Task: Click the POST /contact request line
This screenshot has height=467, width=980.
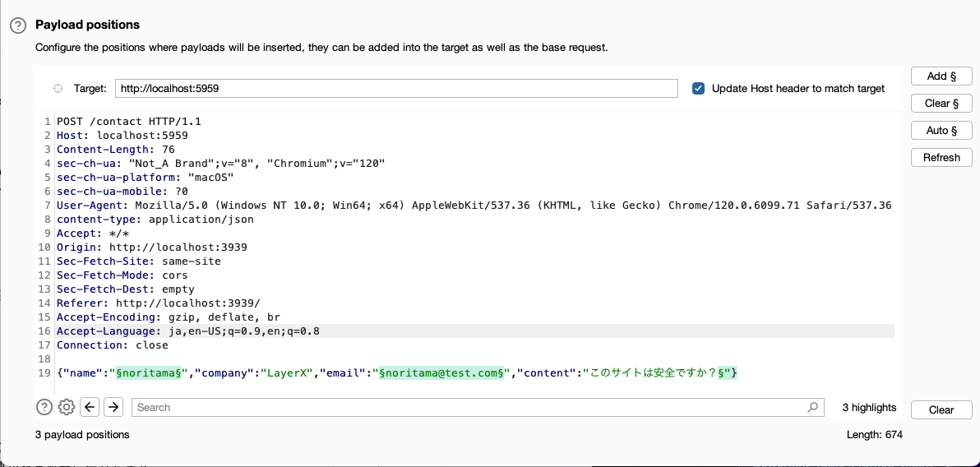Action: click(x=129, y=122)
